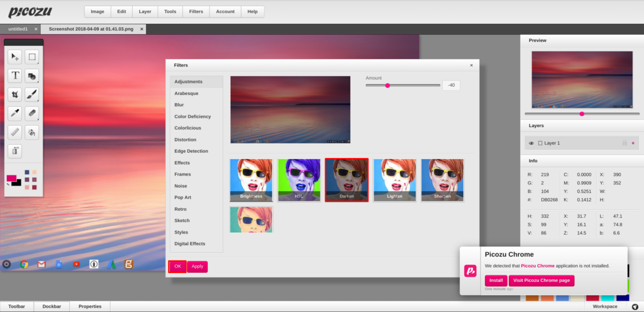The image size is (644, 312).
Task: Click Visit Picozu Chrome page button
Action: coord(541,281)
